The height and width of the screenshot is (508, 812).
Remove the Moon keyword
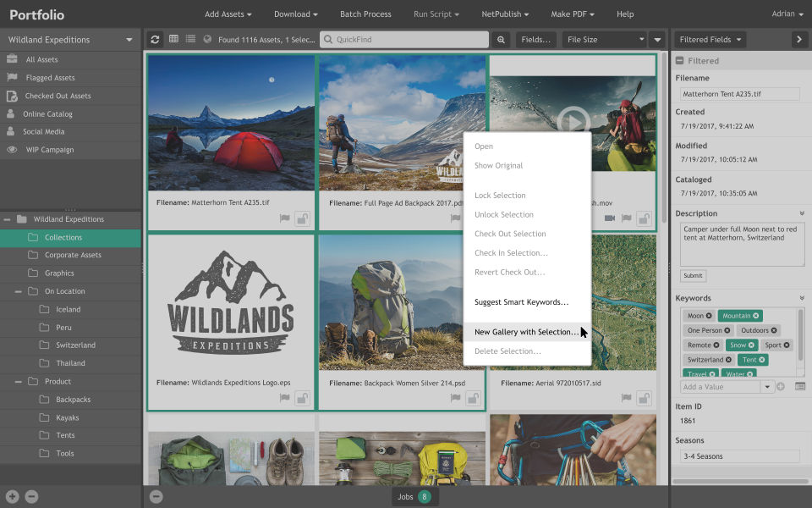(709, 316)
